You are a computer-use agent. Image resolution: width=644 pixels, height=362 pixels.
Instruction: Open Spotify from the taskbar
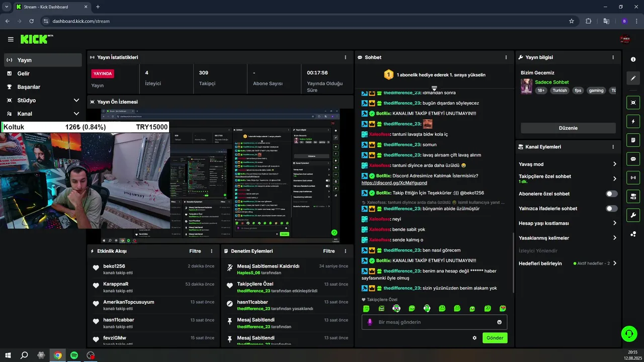(74, 355)
